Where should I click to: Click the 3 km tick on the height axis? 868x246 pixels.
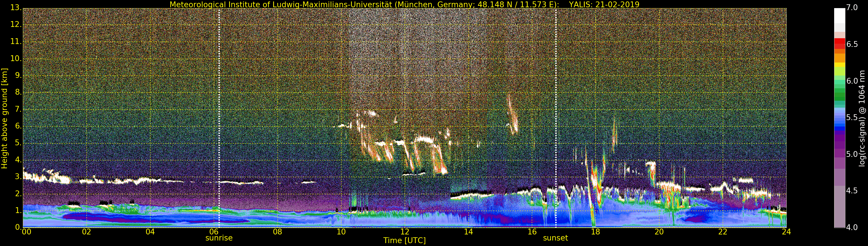(18, 177)
